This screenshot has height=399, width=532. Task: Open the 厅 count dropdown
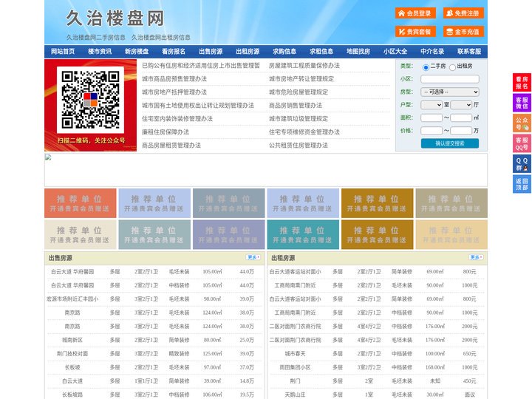pos(461,105)
